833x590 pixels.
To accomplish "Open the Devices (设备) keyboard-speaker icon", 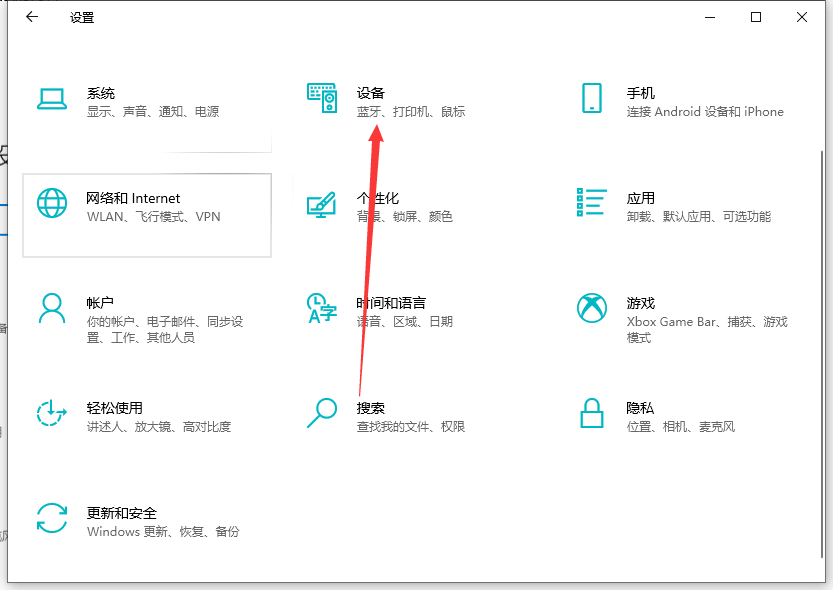I will pyautogui.click(x=322, y=98).
